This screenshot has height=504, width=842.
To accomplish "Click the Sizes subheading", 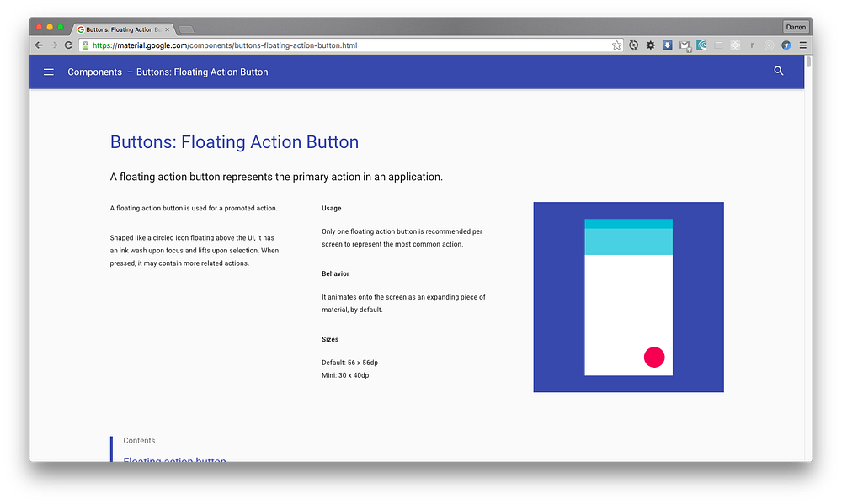I will coord(330,339).
